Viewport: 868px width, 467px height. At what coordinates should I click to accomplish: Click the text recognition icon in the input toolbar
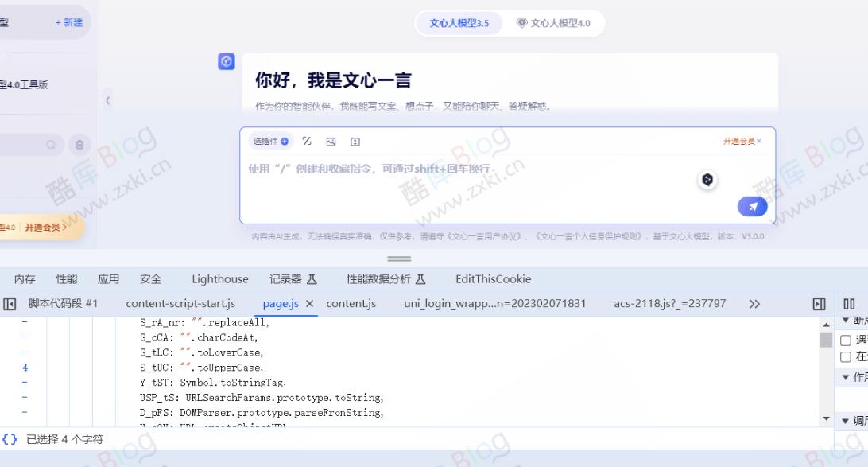[355, 141]
